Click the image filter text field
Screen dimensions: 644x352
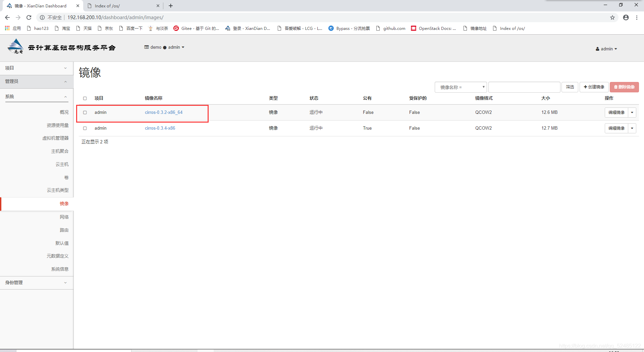click(x=524, y=87)
